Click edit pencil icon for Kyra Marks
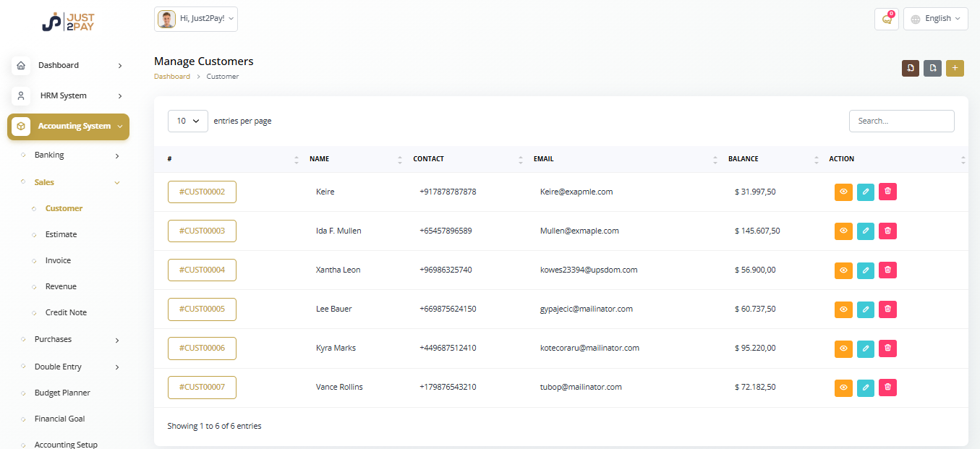The image size is (980, 449). pos(866,348)
